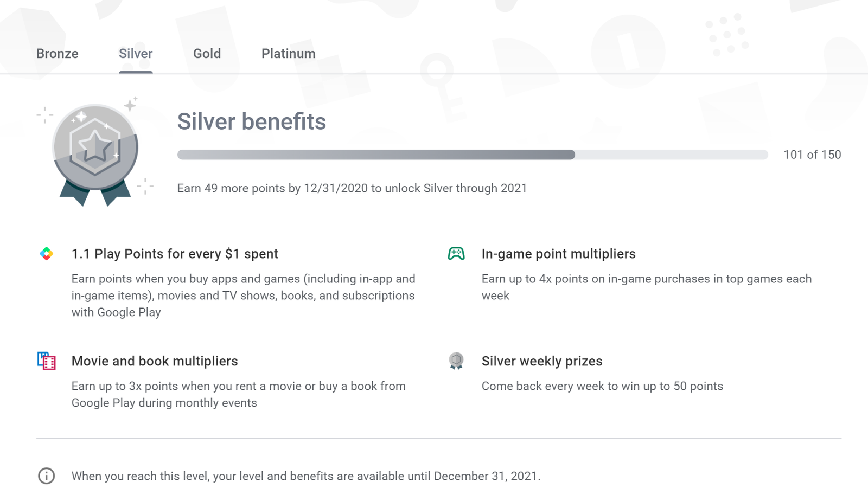Image resolution: width=868 pixels, height=488 pixels.
Task: Click the 'In-game point multipliers' benefit title
Action: tap(558, 253)
